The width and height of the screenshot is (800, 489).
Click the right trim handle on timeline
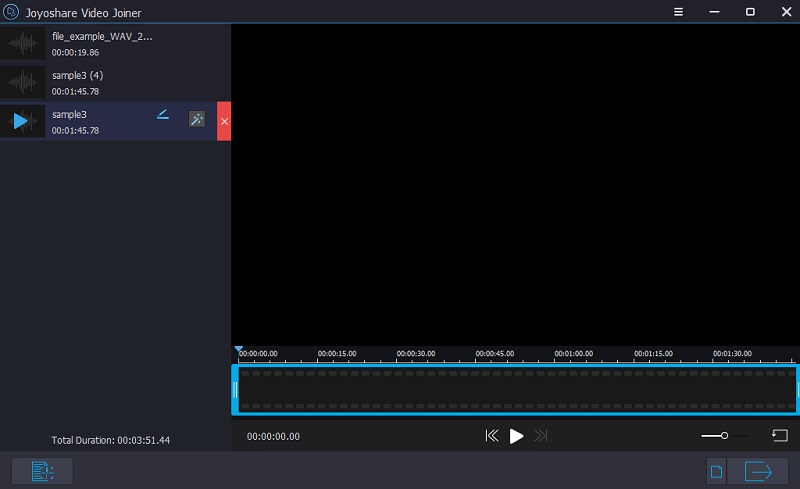pos(797,389)
